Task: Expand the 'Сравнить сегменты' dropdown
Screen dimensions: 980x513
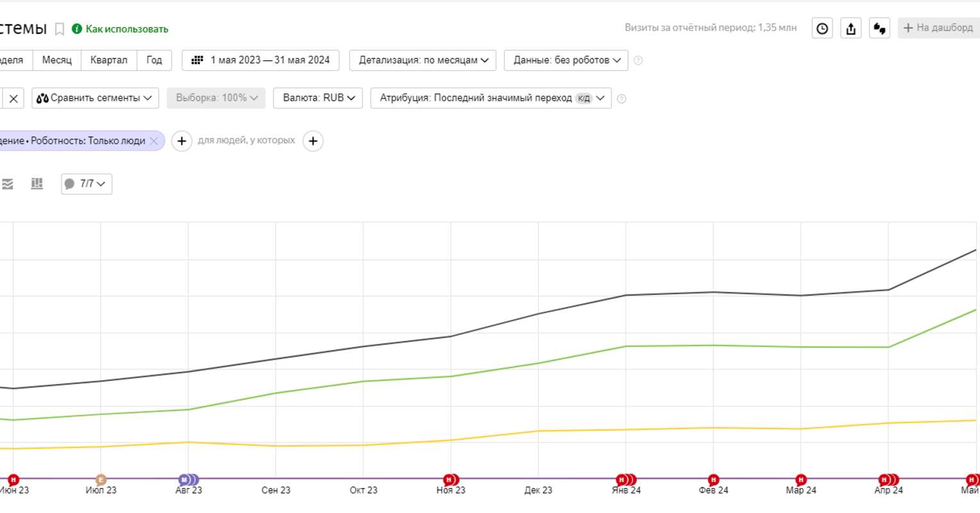Action: 95,98
